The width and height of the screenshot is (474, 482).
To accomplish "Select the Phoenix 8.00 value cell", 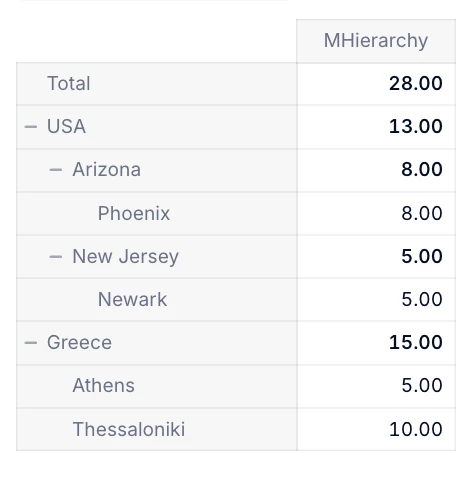I will 376,214.
